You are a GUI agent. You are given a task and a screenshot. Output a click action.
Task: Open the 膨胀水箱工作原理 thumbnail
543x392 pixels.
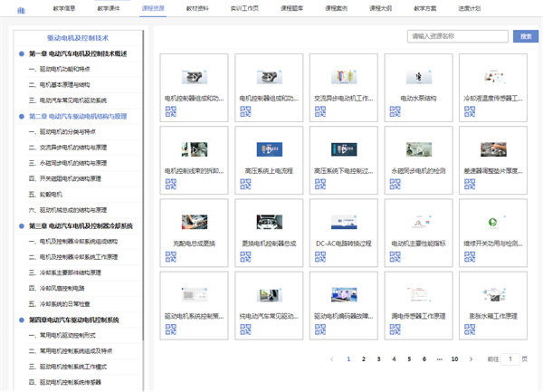coord(493,295)
